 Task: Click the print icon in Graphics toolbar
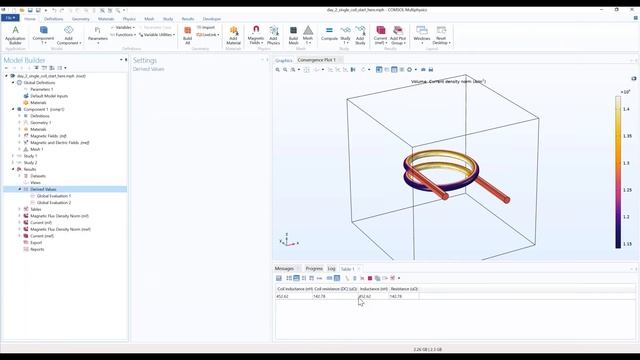(431, 70)
